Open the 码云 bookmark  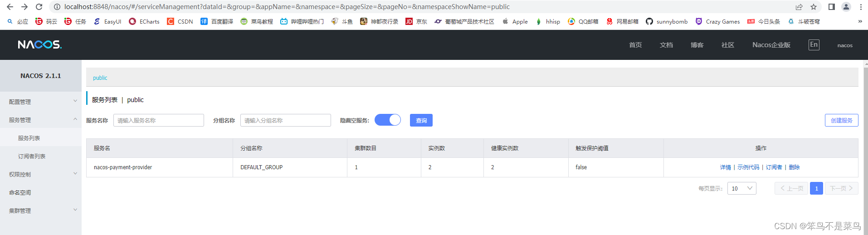(x=46, y=21)
